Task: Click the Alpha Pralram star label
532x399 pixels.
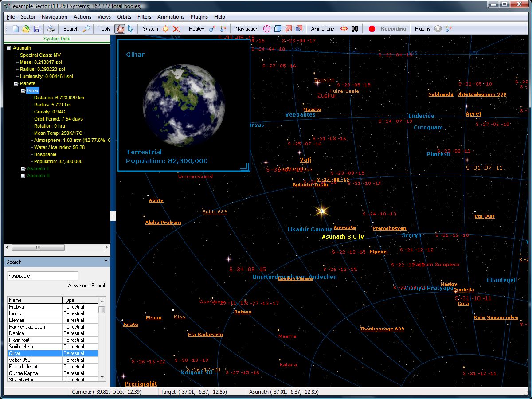Action: [x=163, y=223]
